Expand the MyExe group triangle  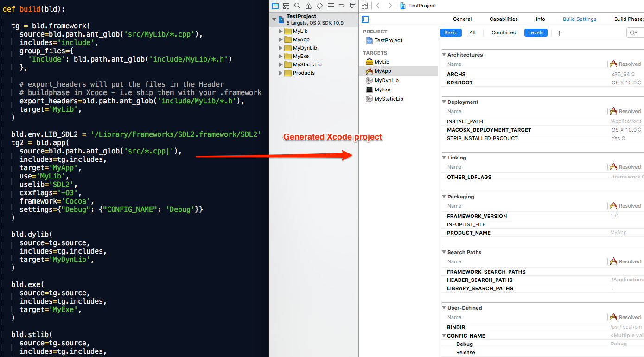tap(281, 56)
